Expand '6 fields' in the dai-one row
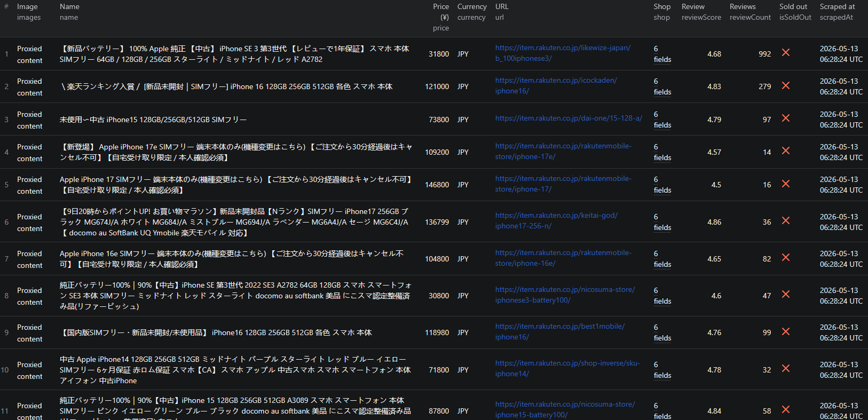This screenshot has width=868, height=420. click(x=662, y=120)
